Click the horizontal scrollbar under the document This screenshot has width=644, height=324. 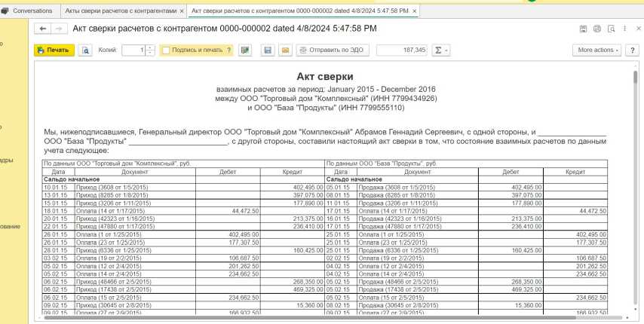[310, 317]
